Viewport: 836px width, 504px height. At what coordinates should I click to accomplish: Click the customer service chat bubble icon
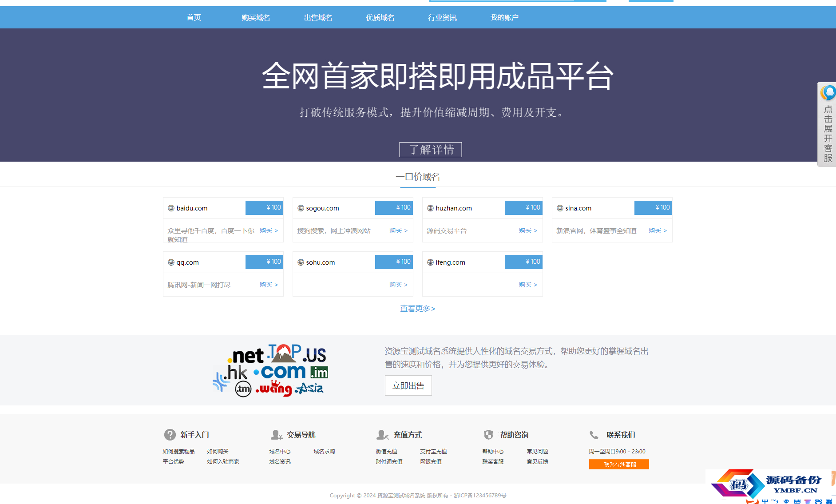click(x=828, y=93)
